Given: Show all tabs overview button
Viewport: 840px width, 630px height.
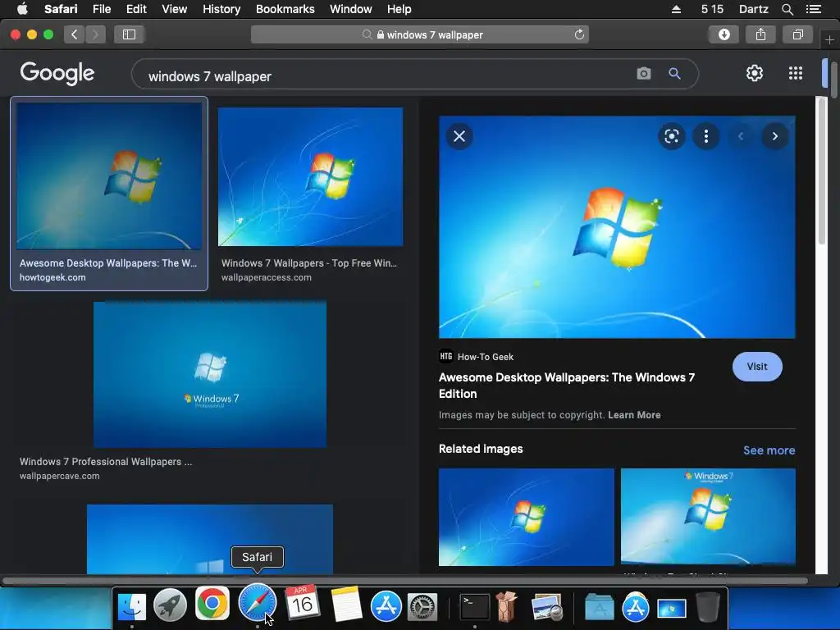Looking at the screenshot, I should [797, 34].
